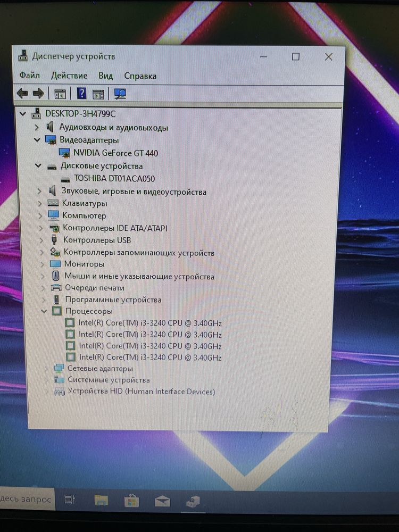Open the Файл menu
Image resolution: width=399 pixels, height=532 pixels.
coord(29,75)
